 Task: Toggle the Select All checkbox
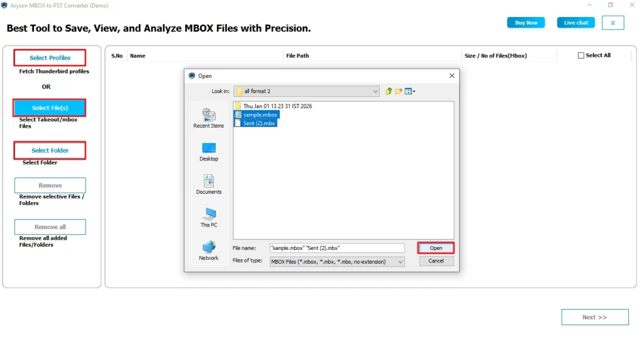(580, 55)
